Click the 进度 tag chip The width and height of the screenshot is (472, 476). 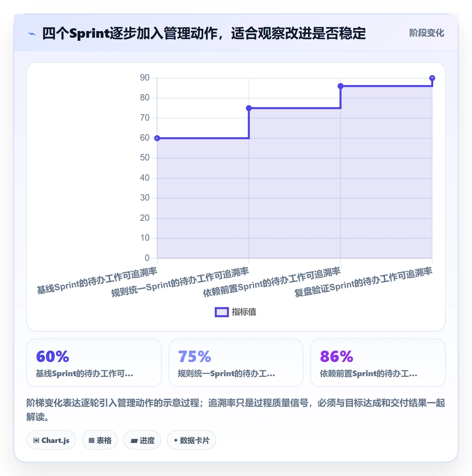tap(142, 440)
